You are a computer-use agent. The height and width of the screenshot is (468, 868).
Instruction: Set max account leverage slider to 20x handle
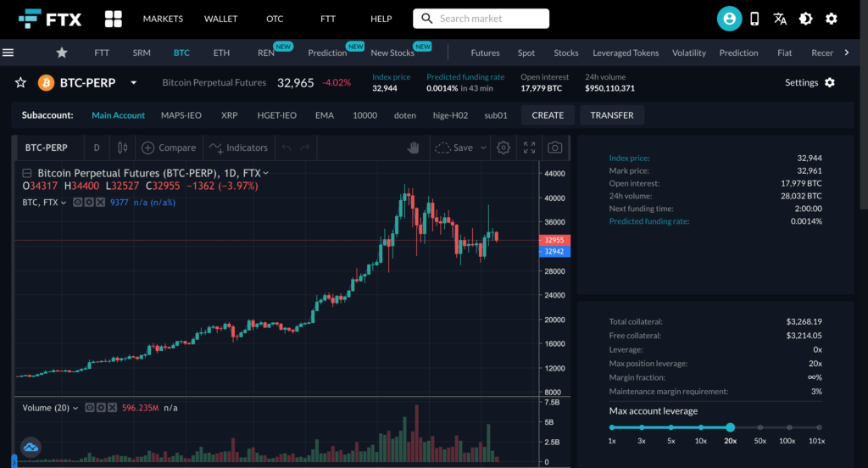[730, 427]
